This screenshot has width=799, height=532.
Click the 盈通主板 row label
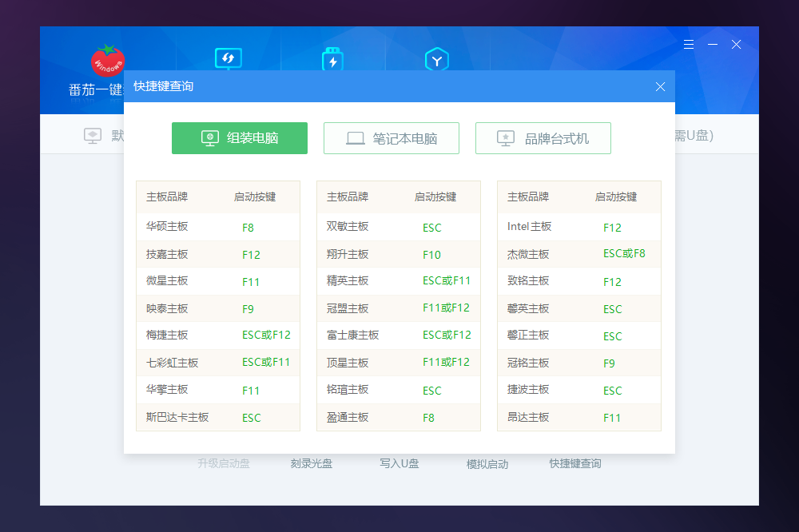click(348, 417)
